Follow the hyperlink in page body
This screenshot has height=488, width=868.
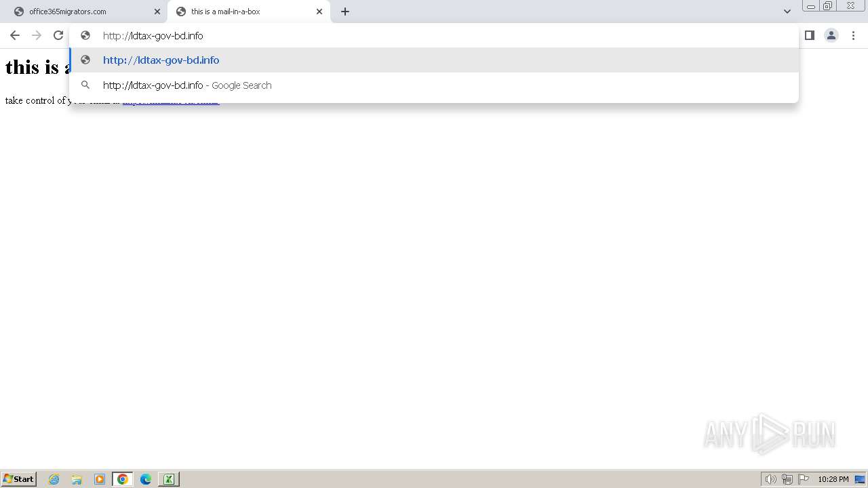coord(171,101)
